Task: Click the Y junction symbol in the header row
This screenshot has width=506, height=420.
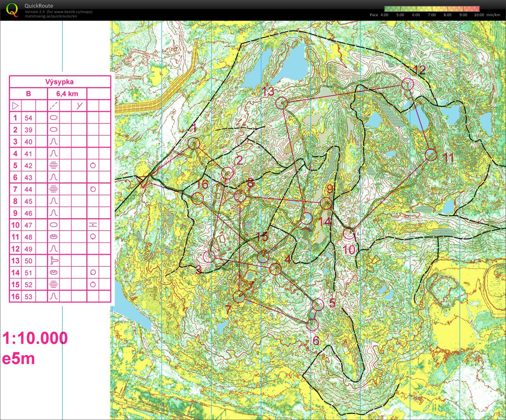Action: (x=79, y=106)
